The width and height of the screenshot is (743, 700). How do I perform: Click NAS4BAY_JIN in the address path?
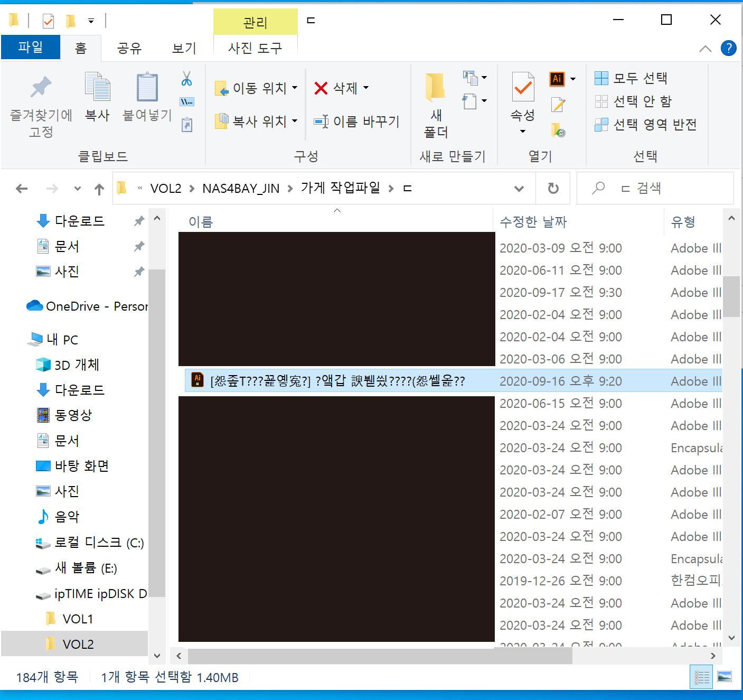(241, 189)
